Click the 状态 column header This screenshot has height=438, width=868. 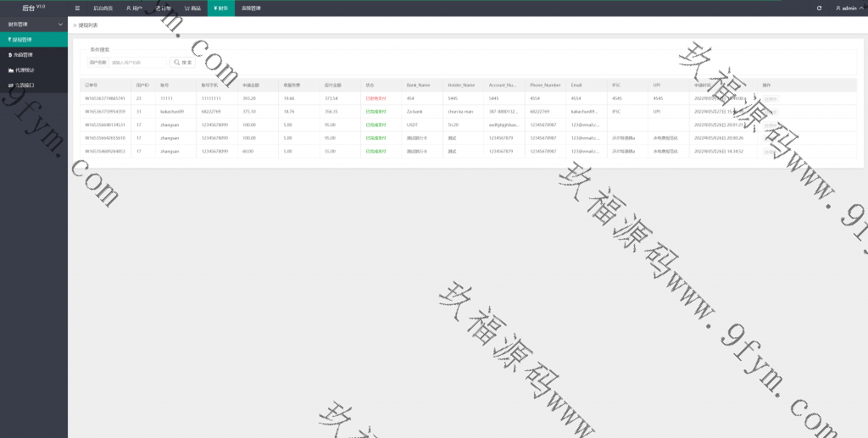(x=370, y=85)
